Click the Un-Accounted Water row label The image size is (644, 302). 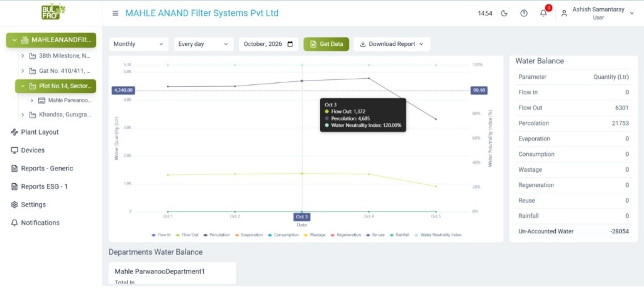(546, 232)
